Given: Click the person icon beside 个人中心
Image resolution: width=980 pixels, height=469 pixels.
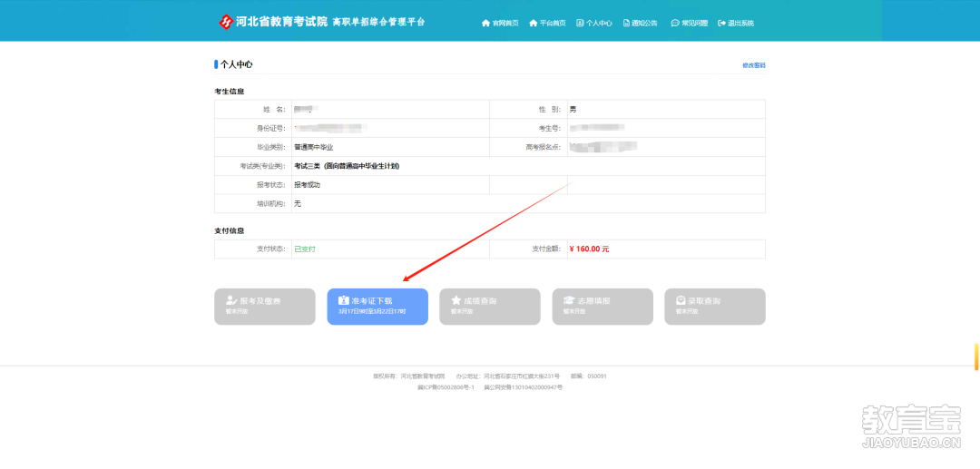Looking at the screenshot, I should [580, 23].
